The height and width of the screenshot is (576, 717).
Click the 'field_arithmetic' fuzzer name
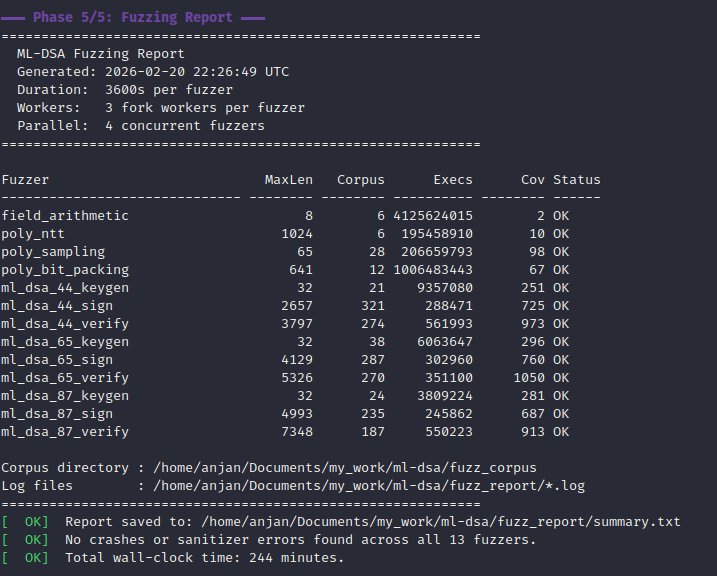(65, 216)
